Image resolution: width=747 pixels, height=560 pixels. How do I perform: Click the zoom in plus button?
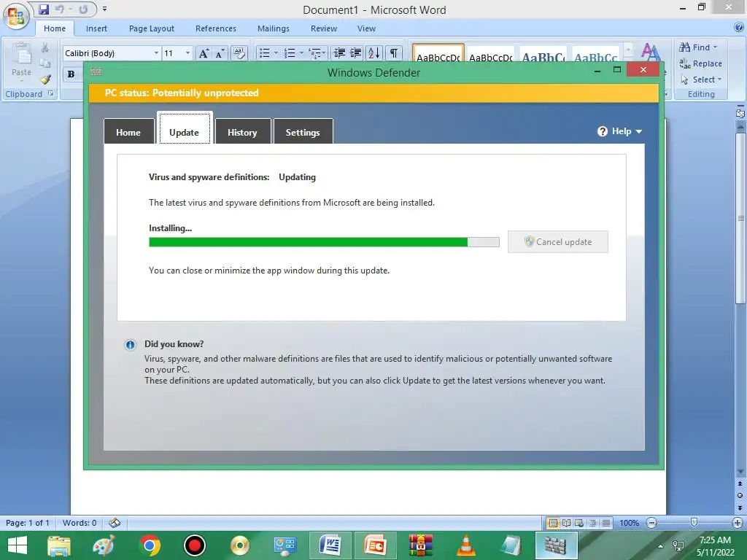(738, 523)
